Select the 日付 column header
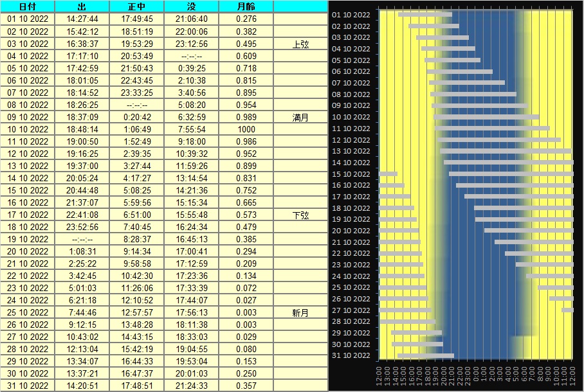The height and width of the screenshot is (392, 584). point(28,6)
